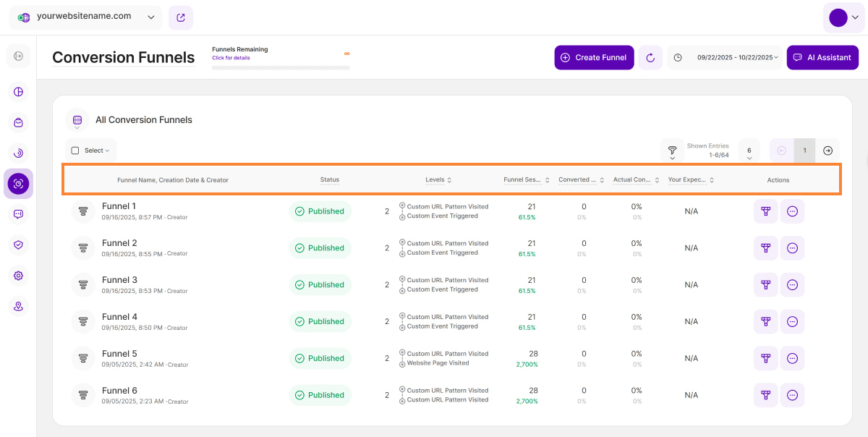Launch the AI Assistant button
This screenshot has height=437, width=868.
click(822, 58)
